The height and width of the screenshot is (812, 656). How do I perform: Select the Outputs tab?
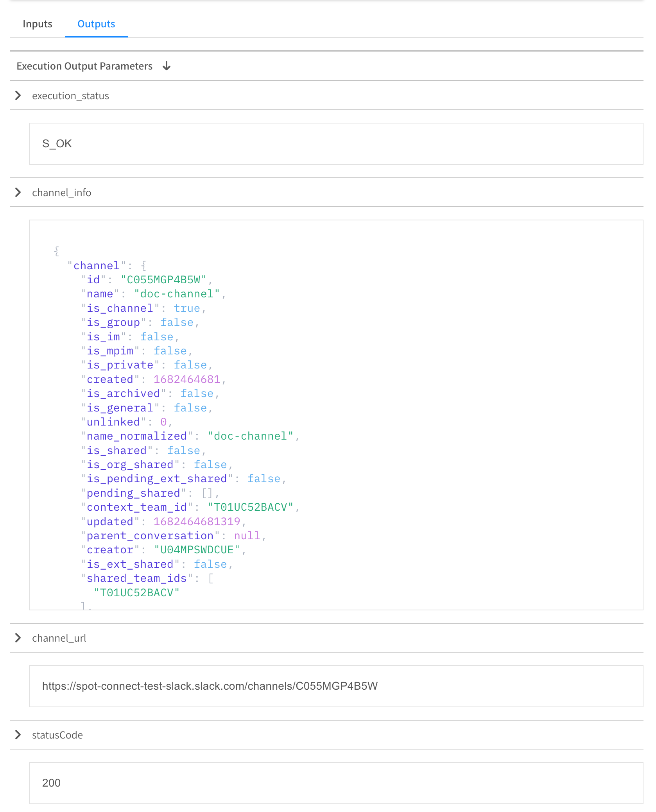pos(96,24)
